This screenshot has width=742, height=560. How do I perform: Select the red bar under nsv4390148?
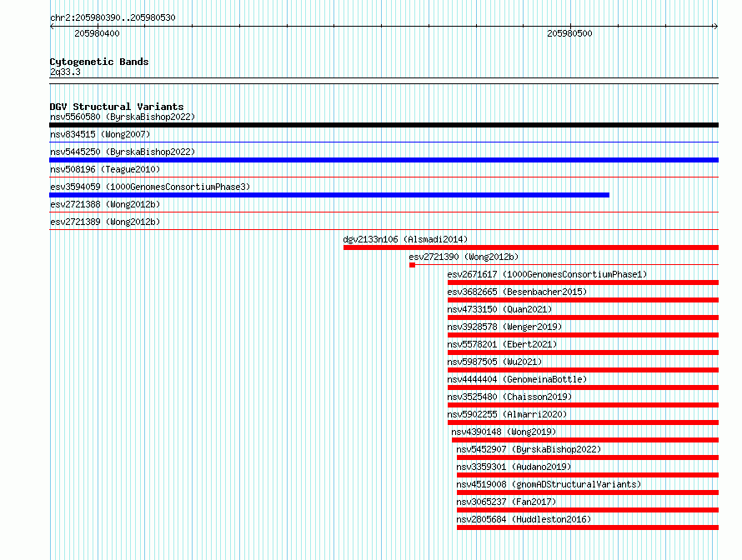pyautogui.click(x=585, y=440)
